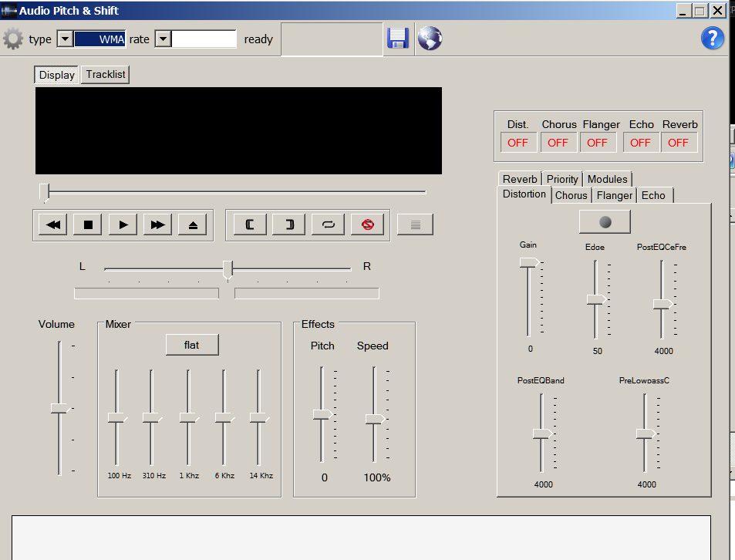Set the loop start bracket marker
The image size is (735, 560).
(x=251, y=224)
